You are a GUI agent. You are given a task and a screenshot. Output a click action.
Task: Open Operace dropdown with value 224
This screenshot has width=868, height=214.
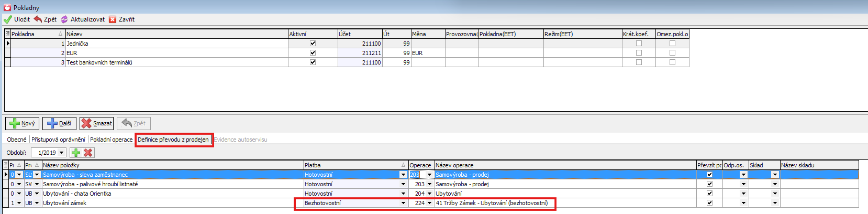[429, 203]
